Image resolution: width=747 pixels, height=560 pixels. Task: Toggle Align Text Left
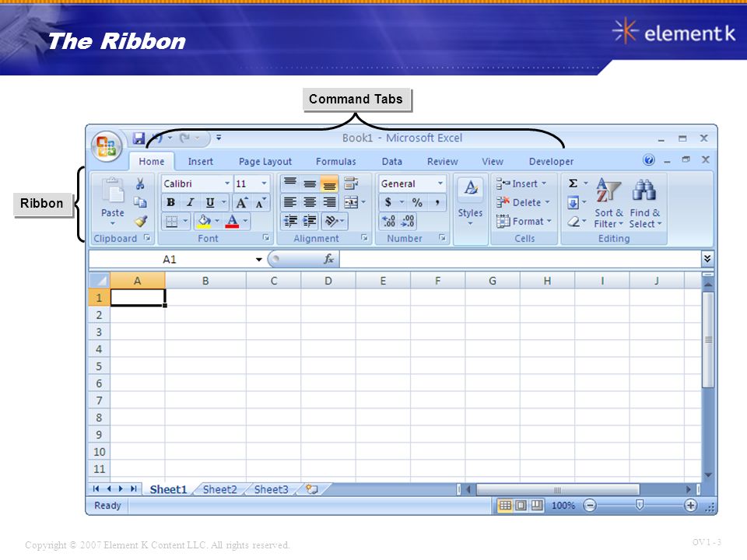coord(290,202)
